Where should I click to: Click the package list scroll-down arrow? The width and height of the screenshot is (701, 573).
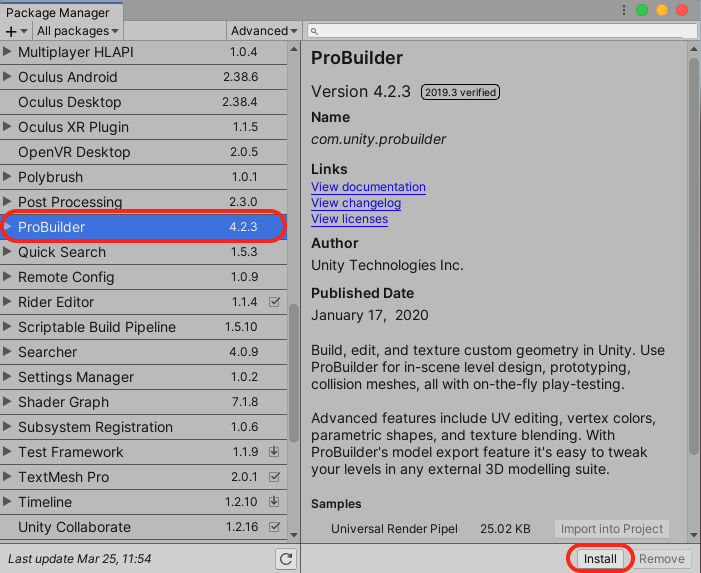(x=294, y=535)
